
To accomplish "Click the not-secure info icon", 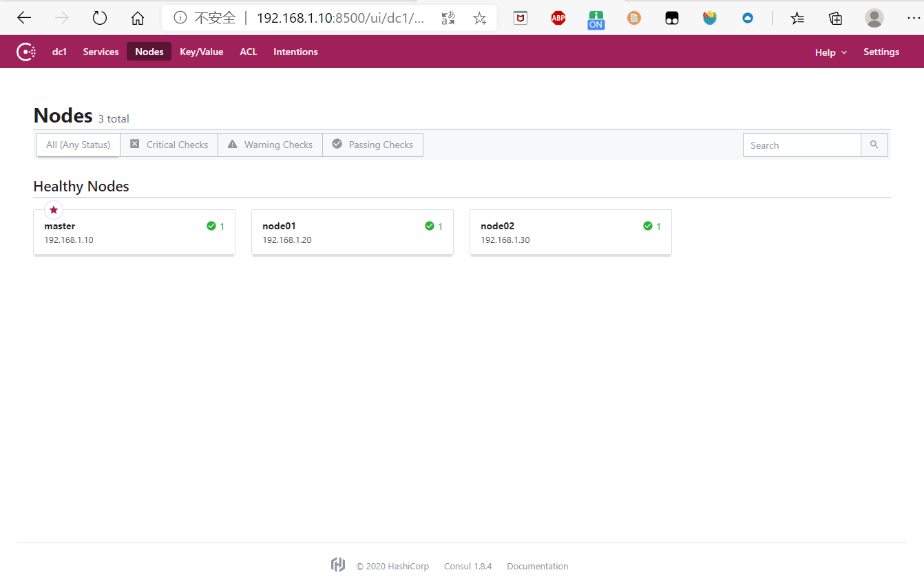I will coord(180,18).
